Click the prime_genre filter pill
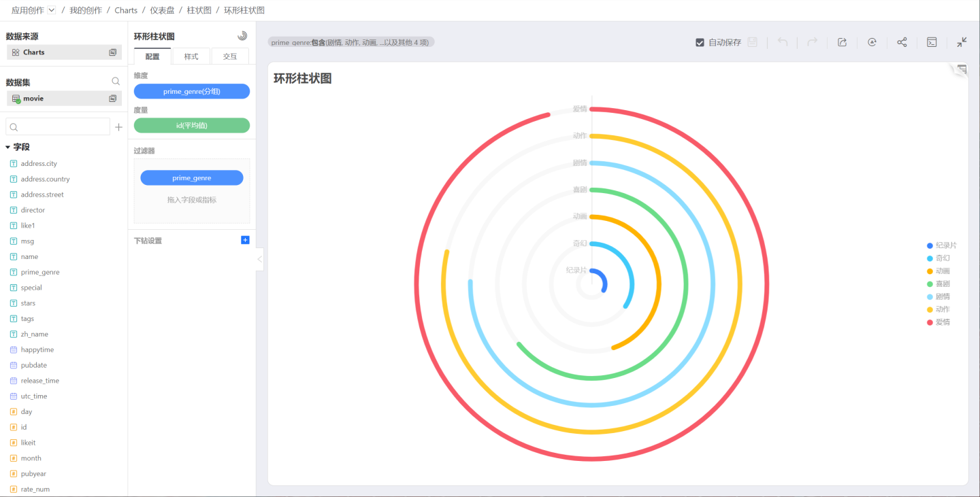Viewport: 980px width, 497px height. click(192, 178)
